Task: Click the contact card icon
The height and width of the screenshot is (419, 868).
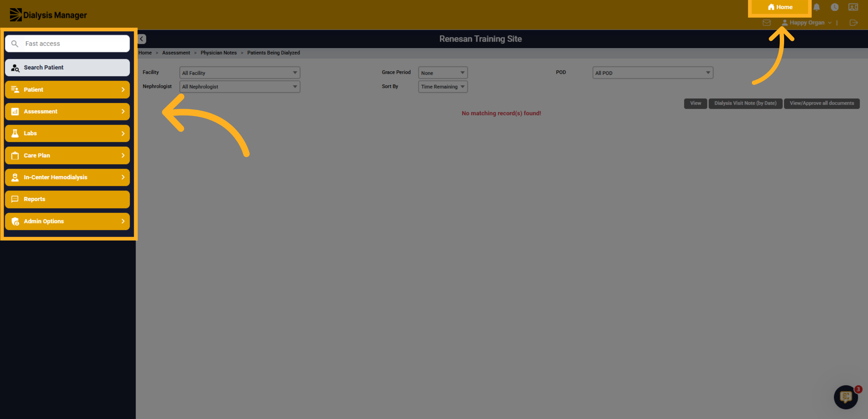Action: click(853, 7)
